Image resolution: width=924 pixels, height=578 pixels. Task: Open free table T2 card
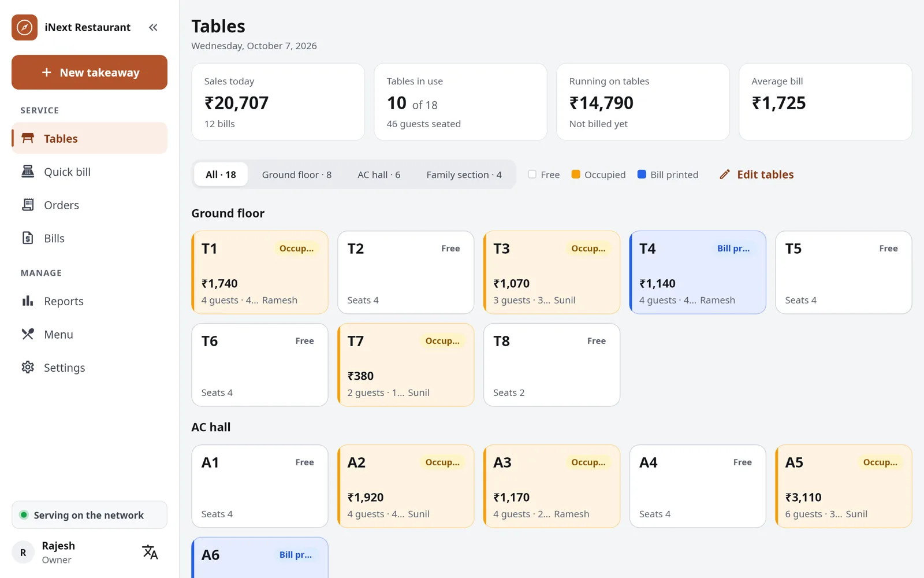[x=406, y=272]
